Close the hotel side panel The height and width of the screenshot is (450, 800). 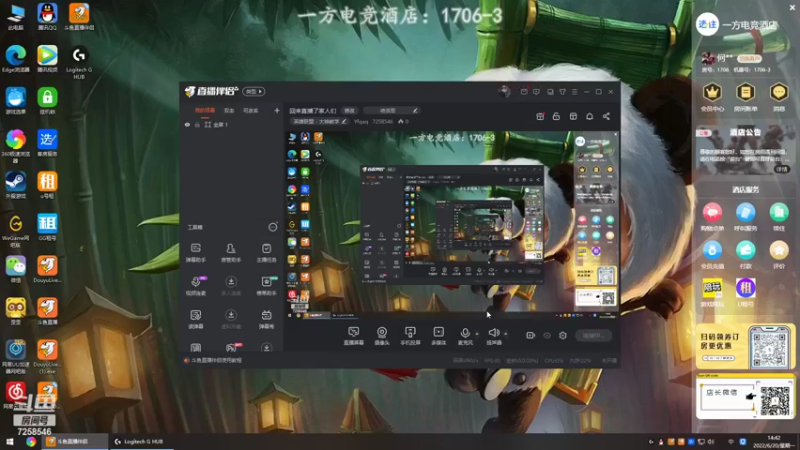click(792, 7)
